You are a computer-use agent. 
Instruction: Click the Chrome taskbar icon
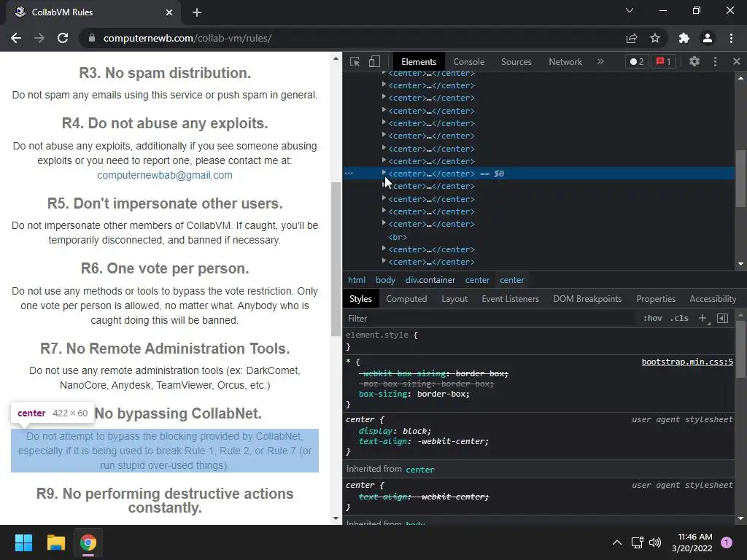click(88, 542)
